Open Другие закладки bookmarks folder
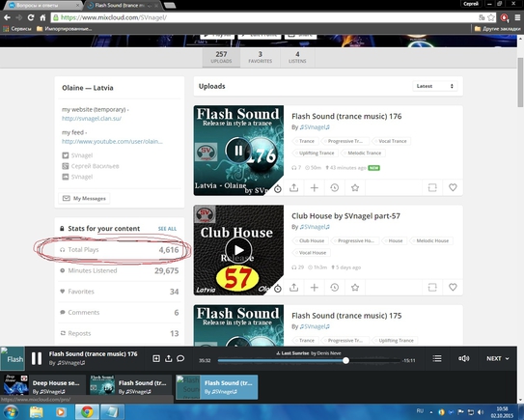Image resolution: width=524 pixels, height=420 pixels. pyautogui.click(x=497, y=29)
